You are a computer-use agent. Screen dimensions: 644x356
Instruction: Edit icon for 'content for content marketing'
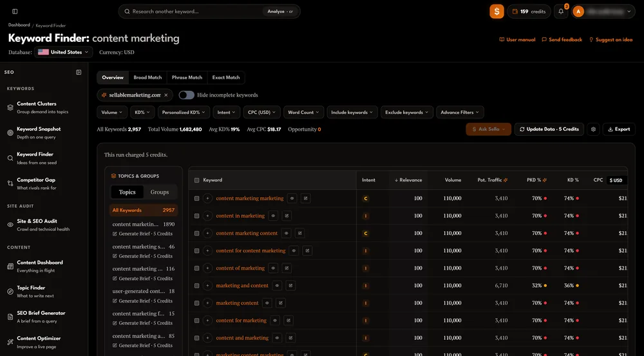point(307,250)
